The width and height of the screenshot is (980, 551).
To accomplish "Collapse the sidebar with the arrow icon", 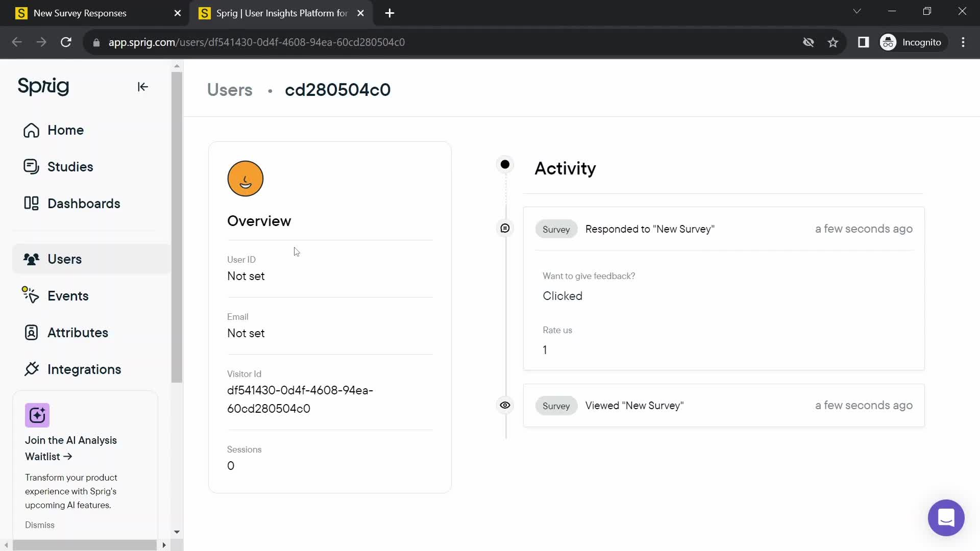I will 143,87.
